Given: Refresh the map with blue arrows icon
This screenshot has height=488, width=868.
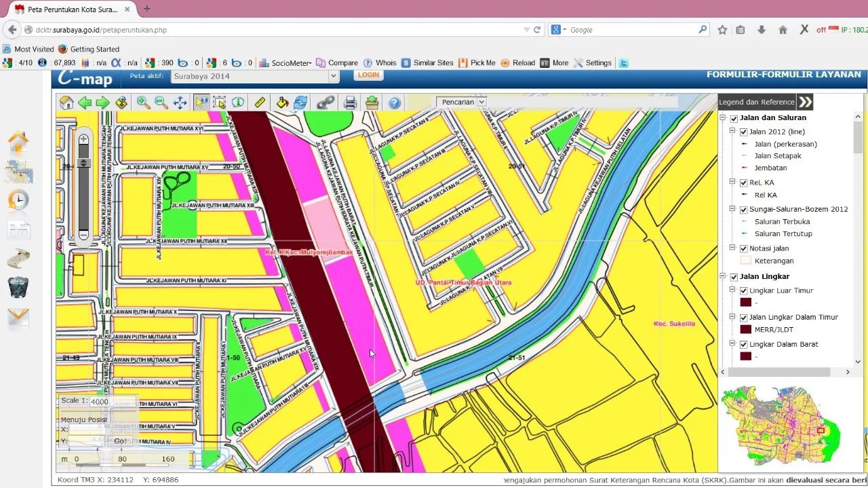Looking at the screenshot, I should point(300,102).
